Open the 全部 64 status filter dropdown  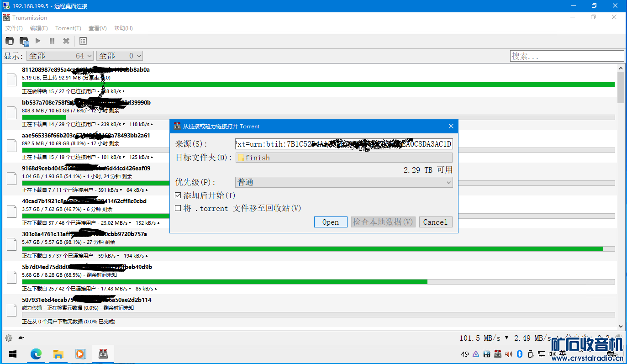(60, 56)
